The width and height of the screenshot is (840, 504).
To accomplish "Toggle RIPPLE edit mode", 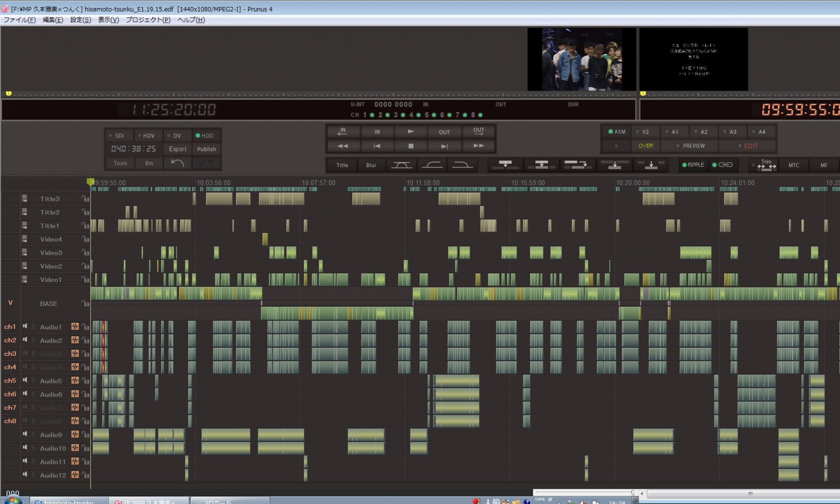I will (x=693, y=165).
